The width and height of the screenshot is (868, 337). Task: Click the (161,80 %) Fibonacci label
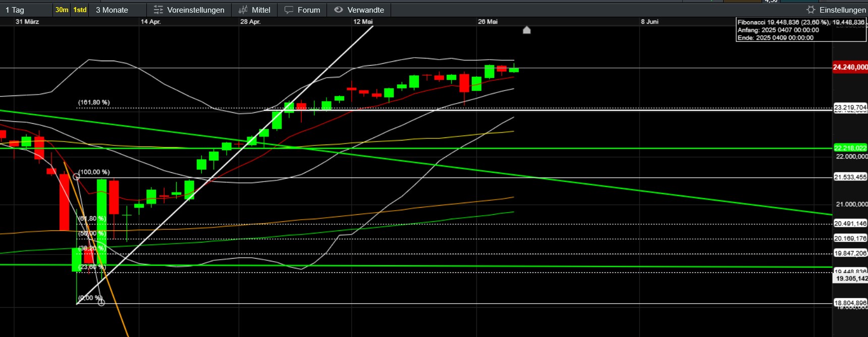94,103
